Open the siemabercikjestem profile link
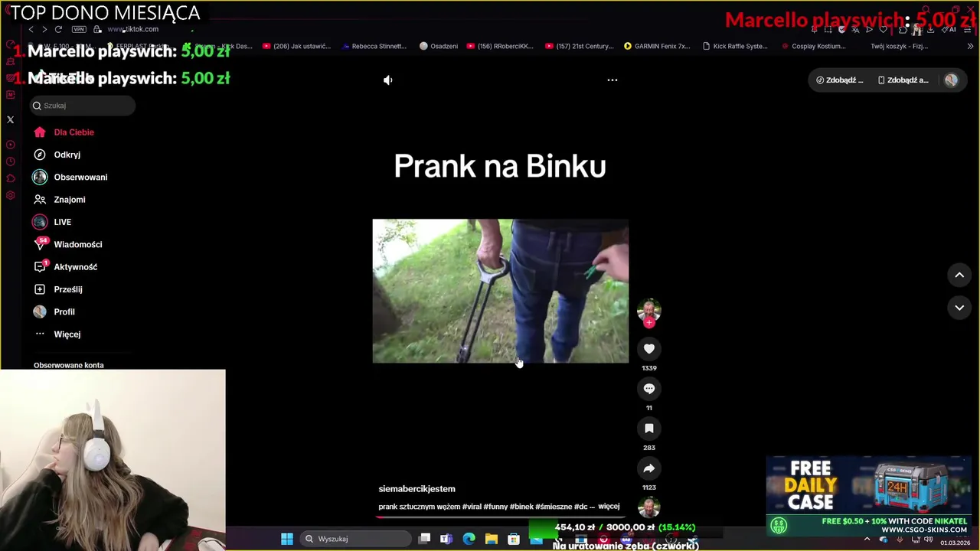The height and width of the screenshot is (551, 980). coord(416,489)
